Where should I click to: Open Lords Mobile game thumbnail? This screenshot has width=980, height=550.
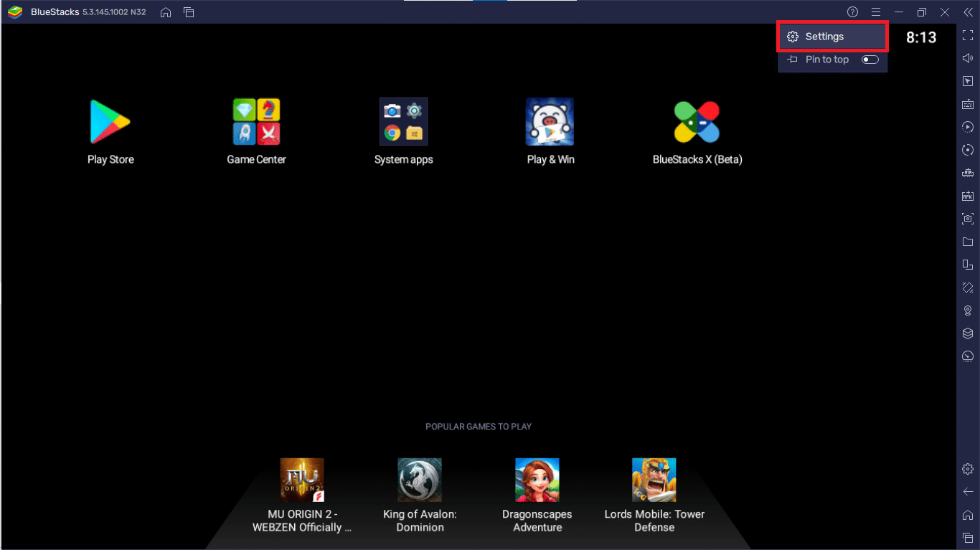point(654,480)
